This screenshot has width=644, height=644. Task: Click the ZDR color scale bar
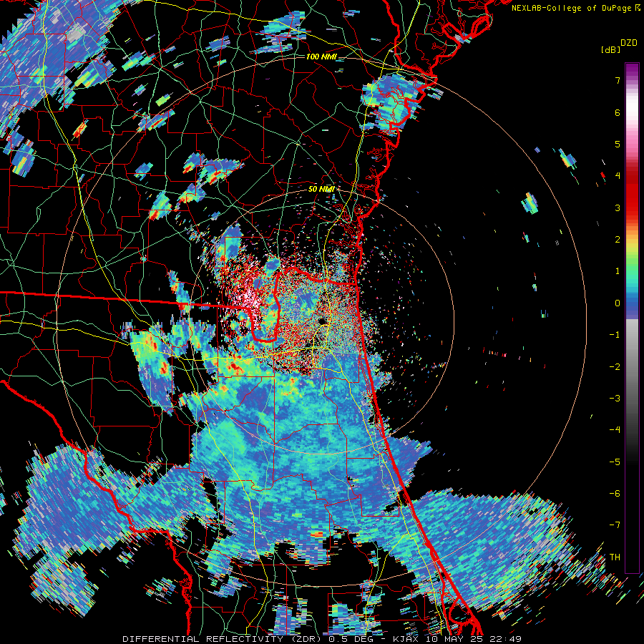[632, 318]
